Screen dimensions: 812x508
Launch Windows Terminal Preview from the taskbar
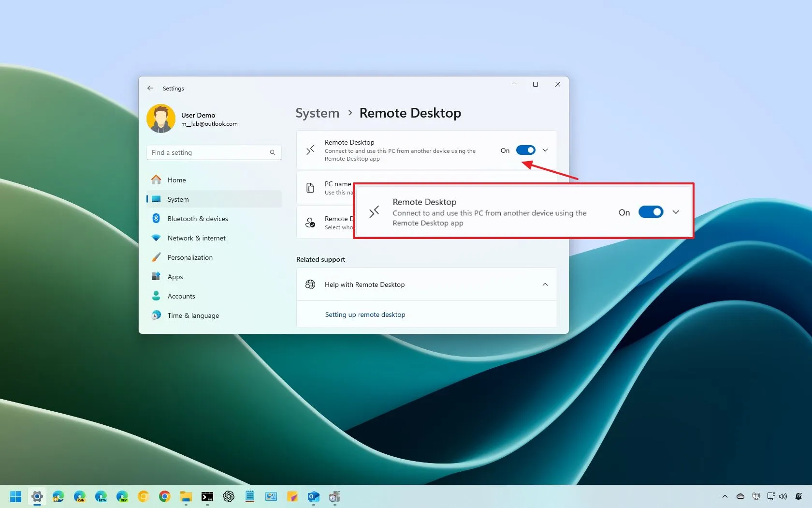(207, 496)
